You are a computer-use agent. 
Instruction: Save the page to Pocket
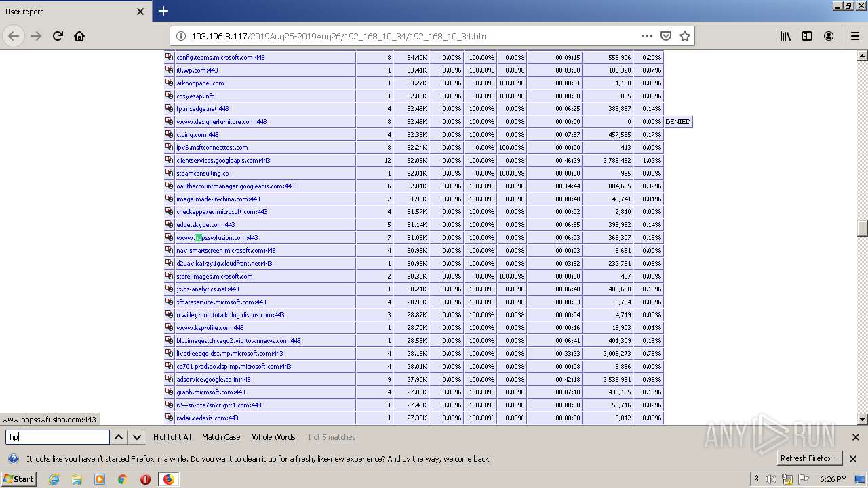click(x=666, y=36)
